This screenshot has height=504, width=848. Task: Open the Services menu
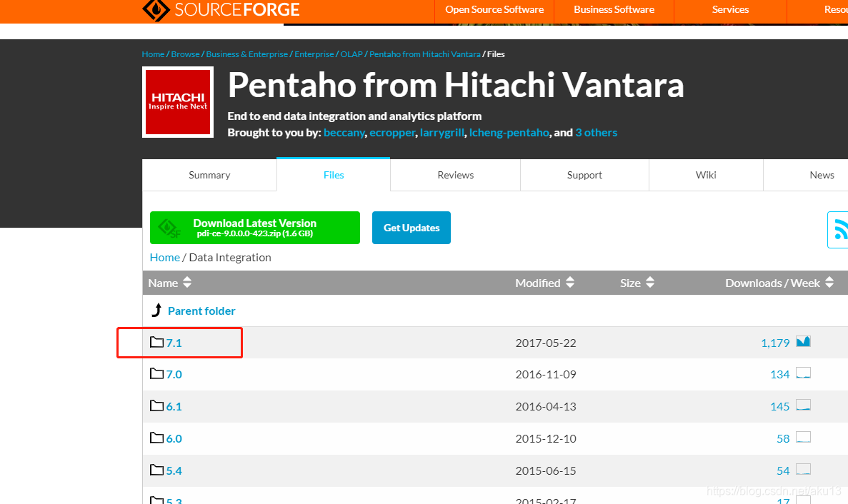click(730, 10)
